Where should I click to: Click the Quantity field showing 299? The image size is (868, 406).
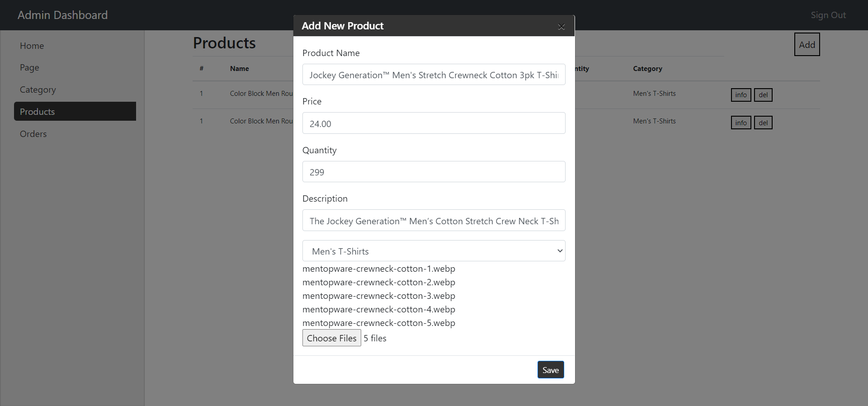[434, 172]
